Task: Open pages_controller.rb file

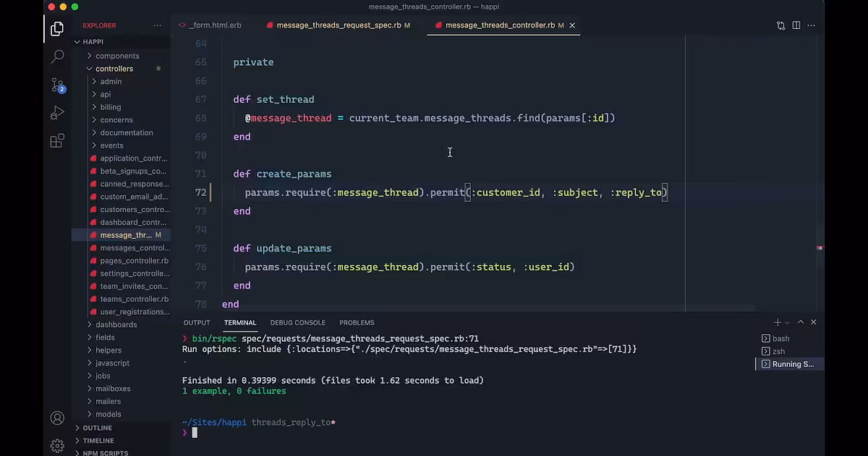Action: 134,261
